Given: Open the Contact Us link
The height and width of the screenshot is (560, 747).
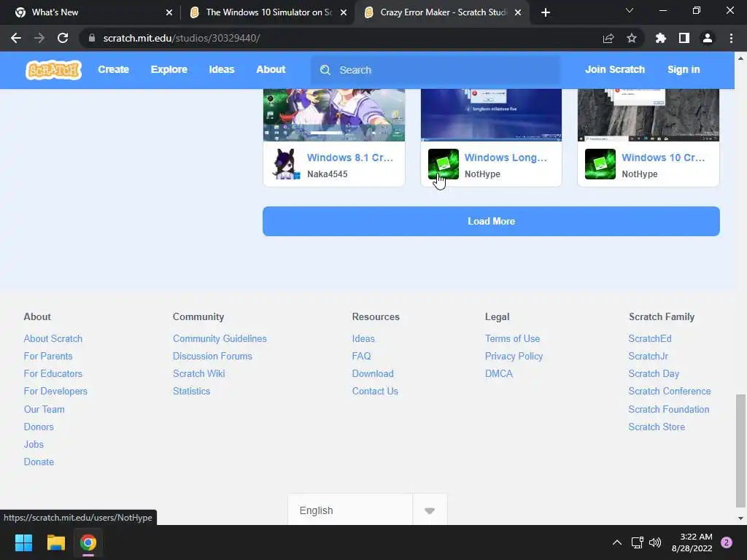Looking at the screenshot, I should (x=375, y=391).
